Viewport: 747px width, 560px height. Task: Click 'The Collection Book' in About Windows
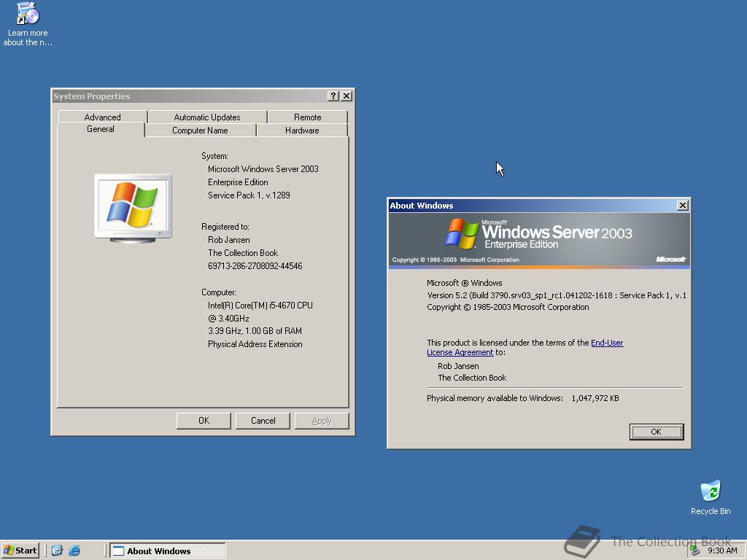(x=472, y=378)
